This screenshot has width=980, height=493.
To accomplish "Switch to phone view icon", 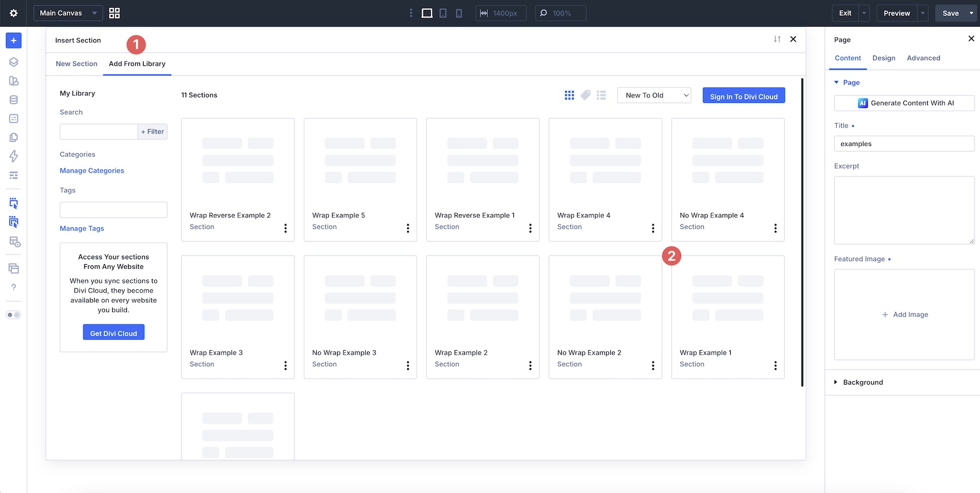I will pyautogui.click(x=459, y=13).
